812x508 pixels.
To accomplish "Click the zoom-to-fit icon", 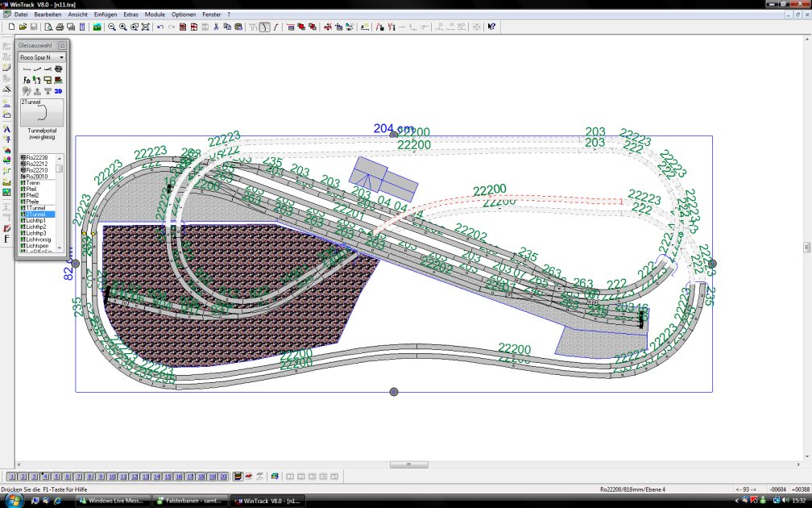I will (146, 27).
